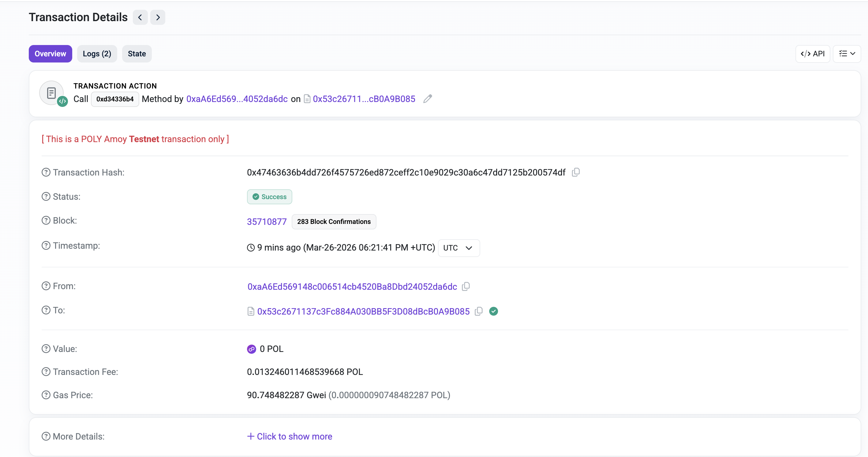Image resolution: width=868 pixels, height=457 pixels.
Task: Click the API button
Action: click(x=813, y=54)
